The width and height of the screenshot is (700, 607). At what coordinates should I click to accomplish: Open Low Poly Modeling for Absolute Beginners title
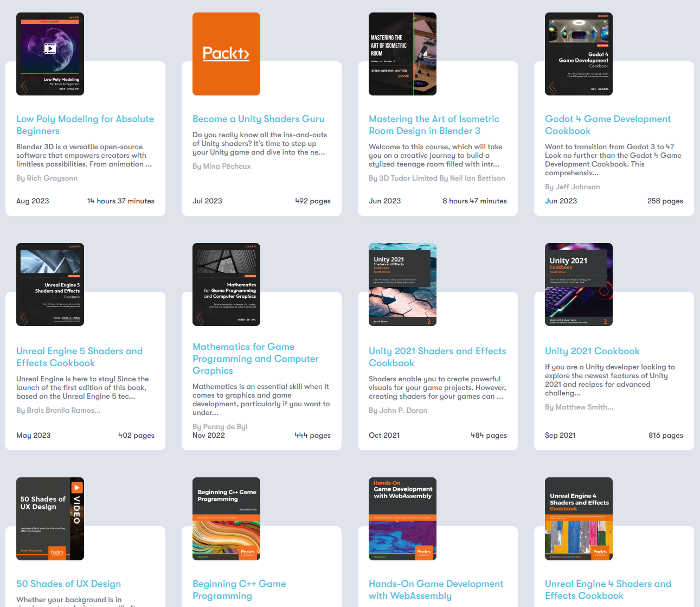click(x=85, y=125)
